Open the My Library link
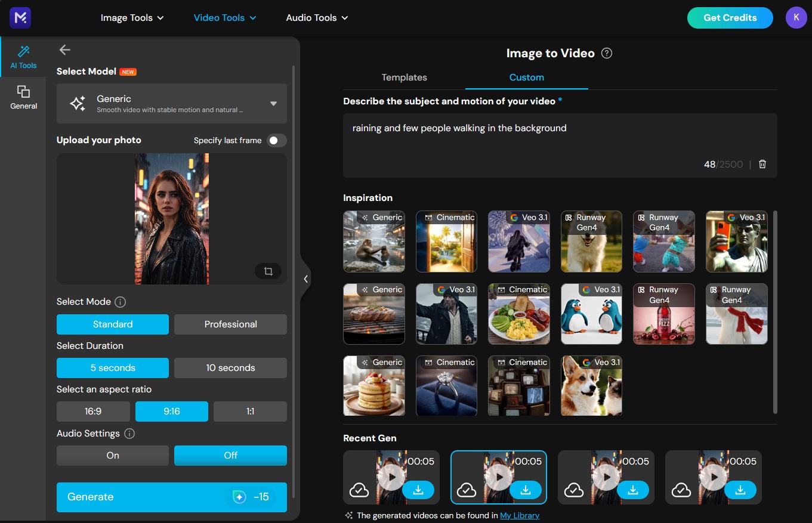This screenshot has width=812, height=523. pyautogui.click(x=520, y=516)
